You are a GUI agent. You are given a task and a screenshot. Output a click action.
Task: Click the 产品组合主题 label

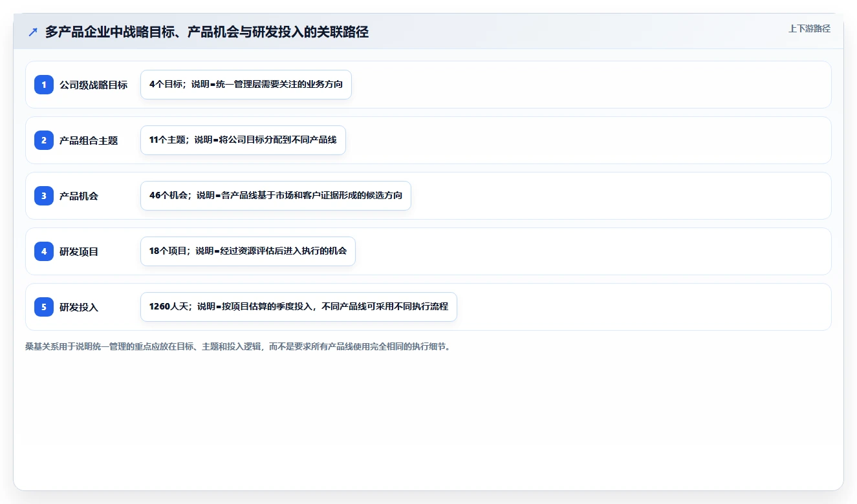[x=89, y=140]
